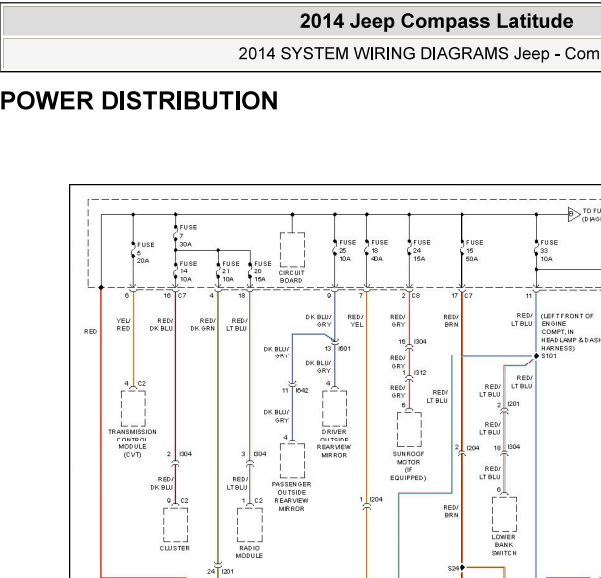This screenshot has height=578, width=601.
Task: Select the 'POWER DISTRIBUTION' heading
Action: click(x=139, y=101)
